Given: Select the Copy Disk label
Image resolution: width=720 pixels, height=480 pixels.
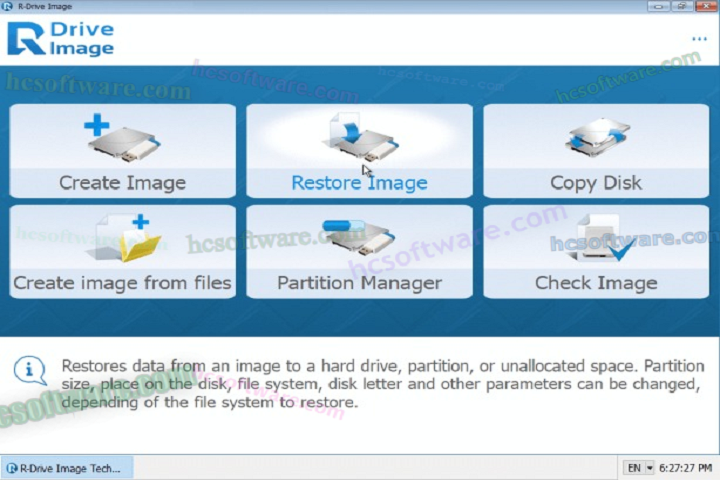Looking at the screenshot, I should tap(596, 183).
